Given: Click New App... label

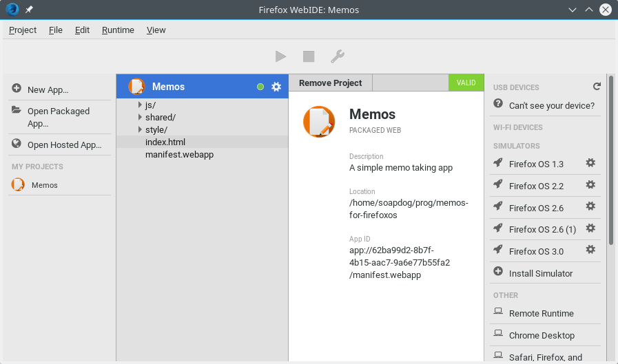Looking at the screenshot, I should (48, 89).
